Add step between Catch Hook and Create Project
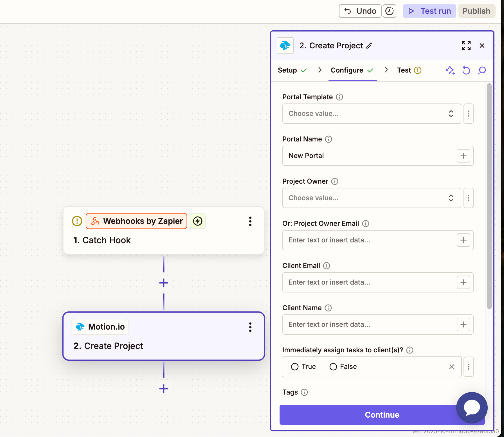 [x=164, y=283]
